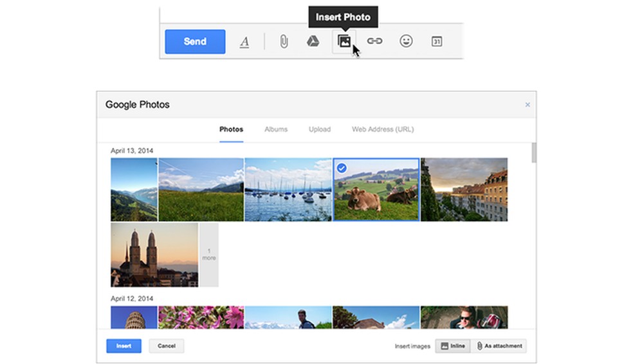Image resolution: width=633 pixels, height=364 pixels.
Task: Uncheck the selected cows photo checkmark
Action: 342,168
